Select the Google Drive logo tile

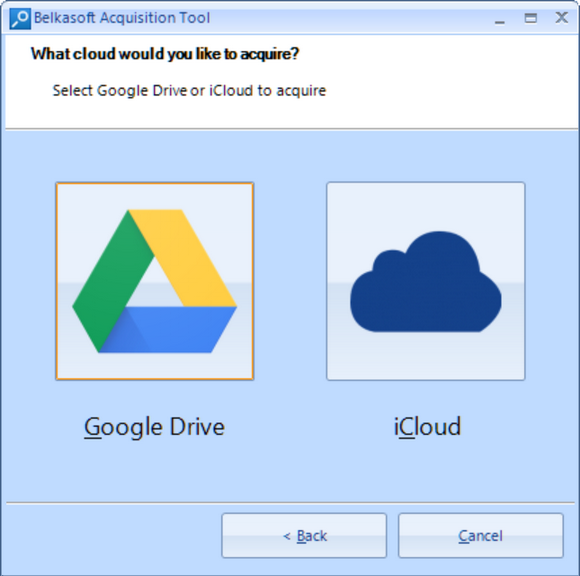click(x=155, y=281)
